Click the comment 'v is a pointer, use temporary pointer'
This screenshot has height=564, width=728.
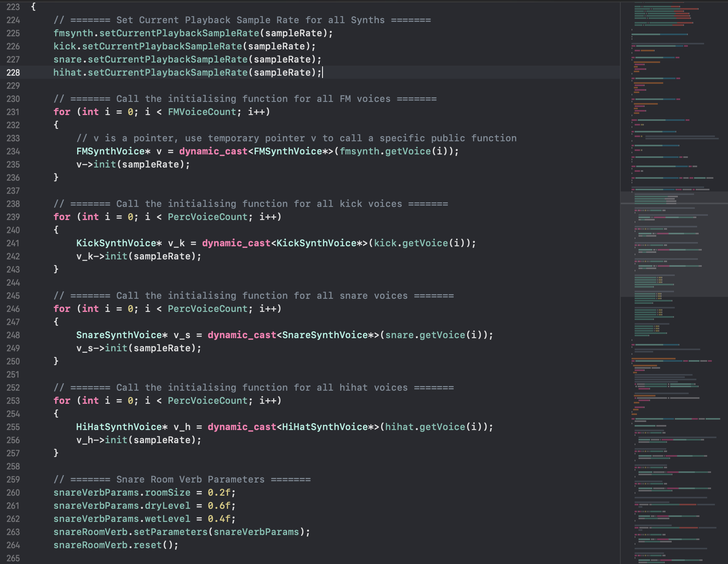296,138
